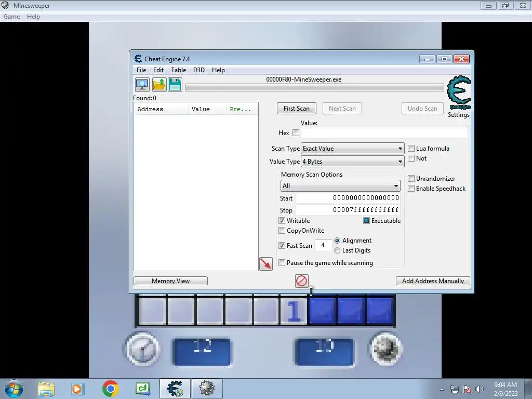
Task: Click the Minesweeper mine counter icon
Action: tap(386, 349)
